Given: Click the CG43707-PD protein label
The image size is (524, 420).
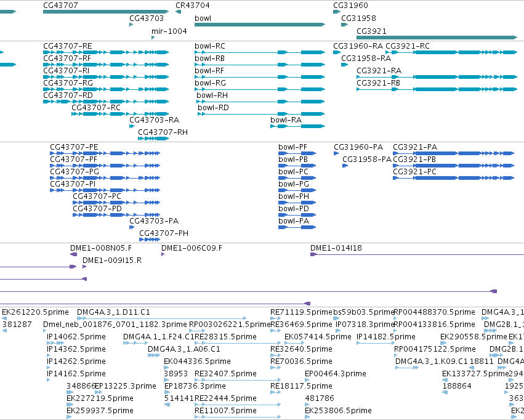Looking at the screenshot, I should (97, 209).
